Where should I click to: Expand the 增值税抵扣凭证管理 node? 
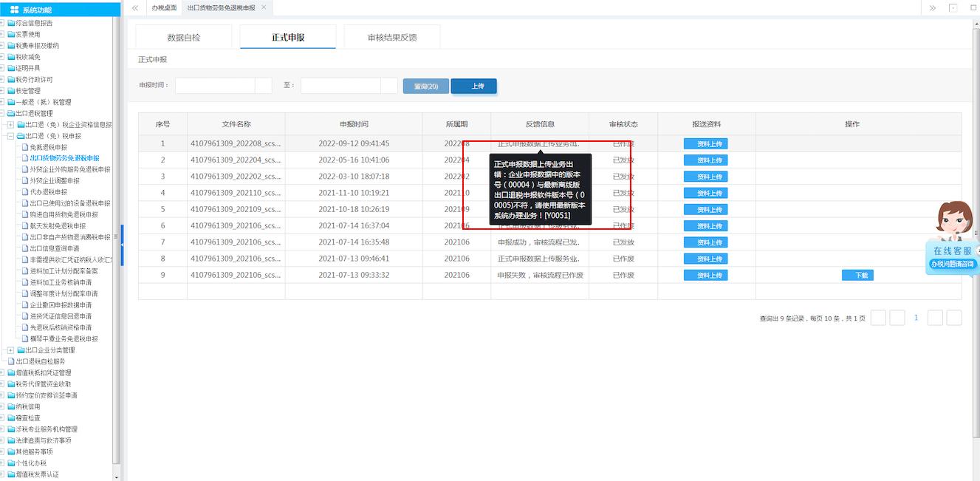pos(3,373)
